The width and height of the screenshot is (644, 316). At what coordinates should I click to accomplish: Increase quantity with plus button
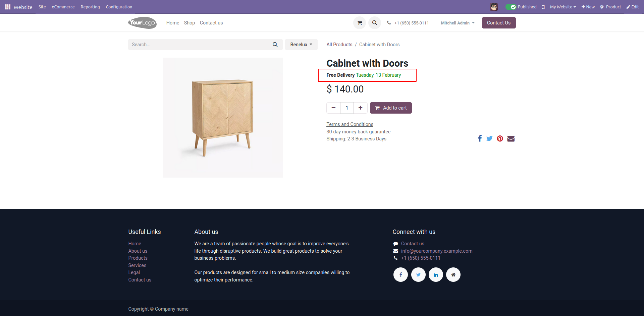360,108
